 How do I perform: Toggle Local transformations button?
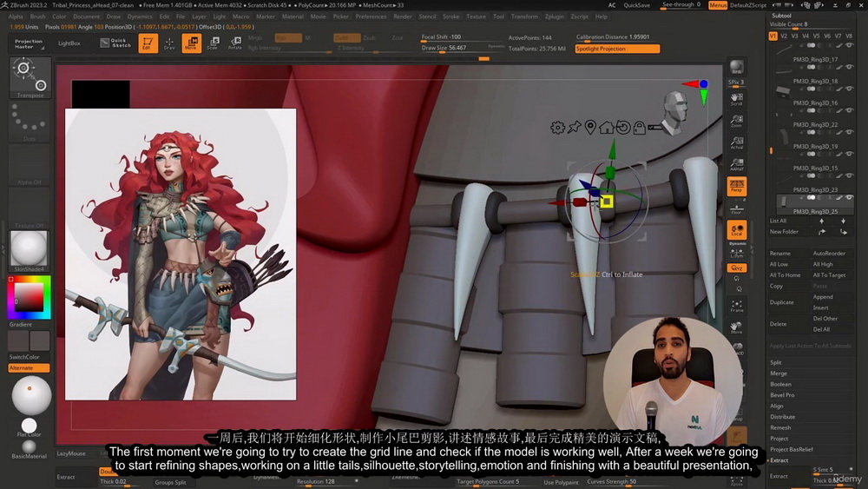coord(737,230)
